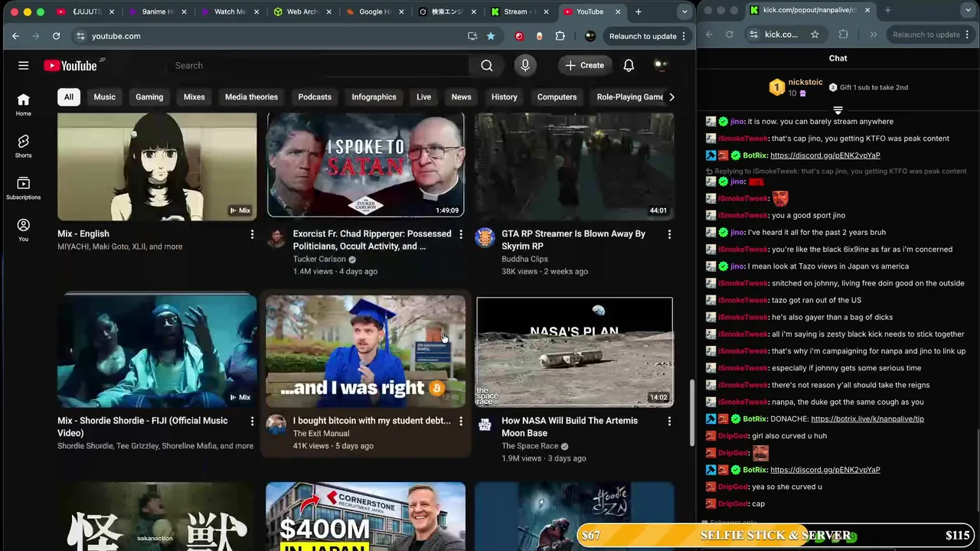Open the I Spoke To Satan thumbnail

click(x=366, y=165)
